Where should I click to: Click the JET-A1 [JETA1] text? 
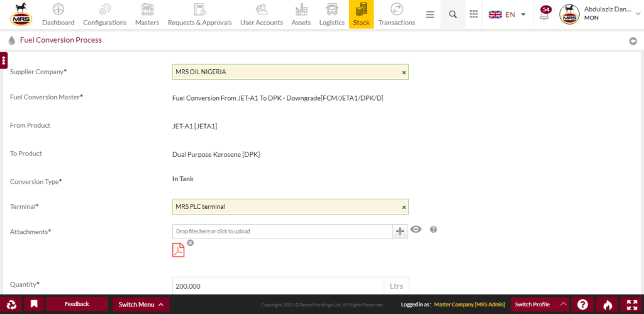pyautogui.click(x=195, y=126)
